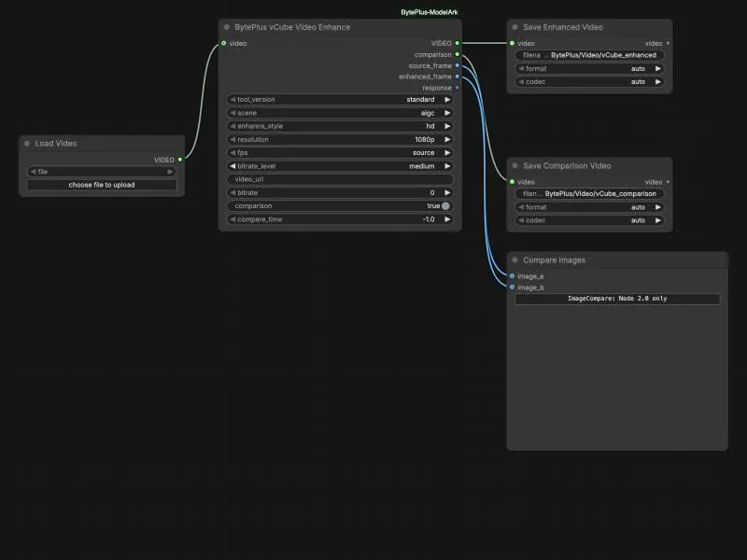Collapse the Compare Images node dot
This screenshot has width=747, height=560.
click(x=515, y=260)
